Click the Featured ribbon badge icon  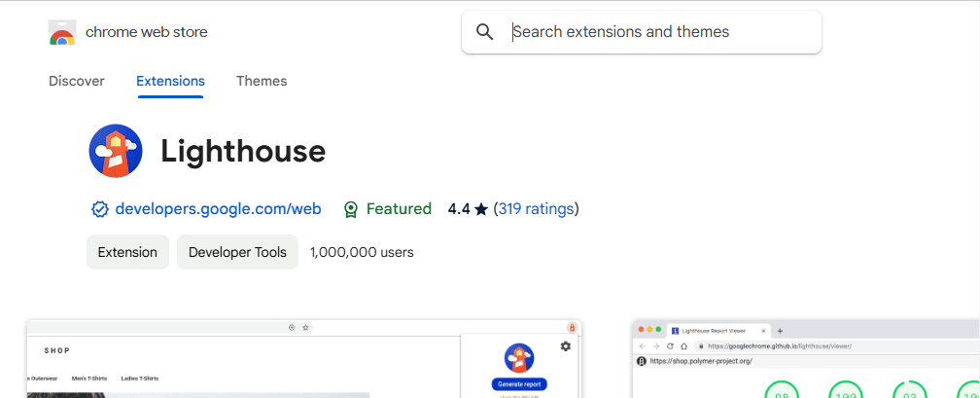tap(351, 209)
